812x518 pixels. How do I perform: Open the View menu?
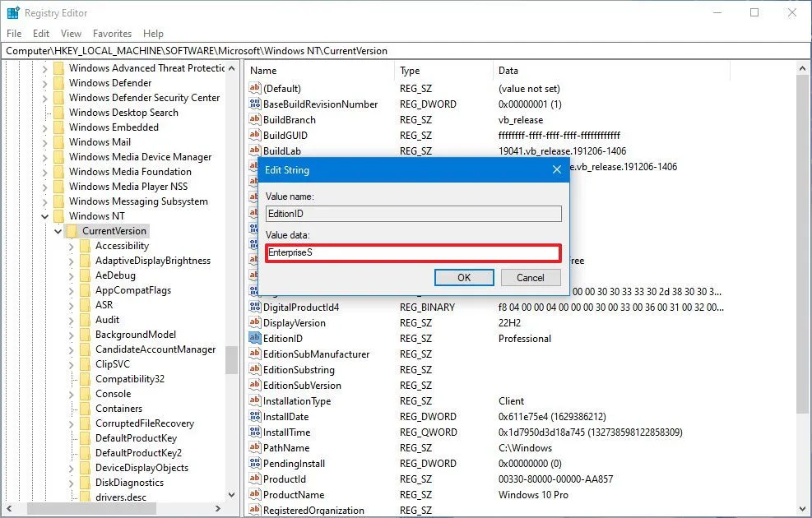pyautogui.click(x=71, y=34)
